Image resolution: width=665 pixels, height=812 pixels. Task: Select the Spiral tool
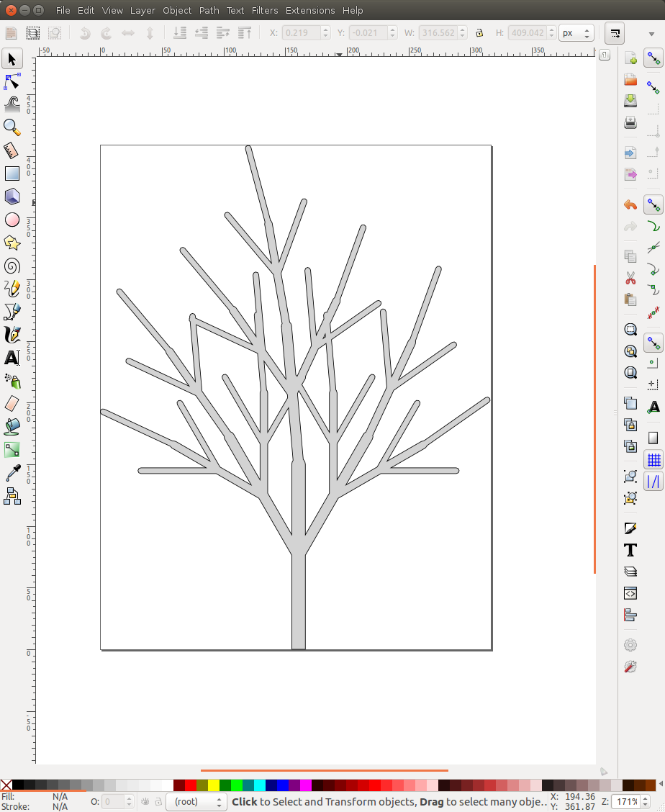(12, 266)
